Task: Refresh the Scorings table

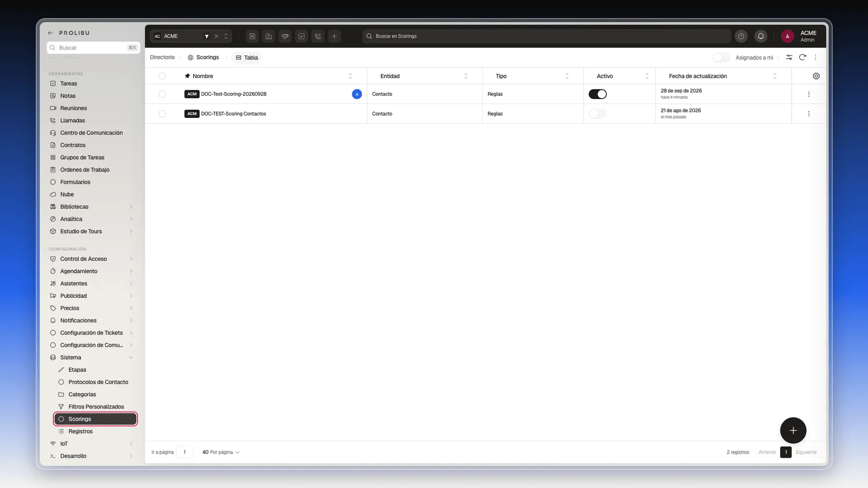Action: point(802,57)
